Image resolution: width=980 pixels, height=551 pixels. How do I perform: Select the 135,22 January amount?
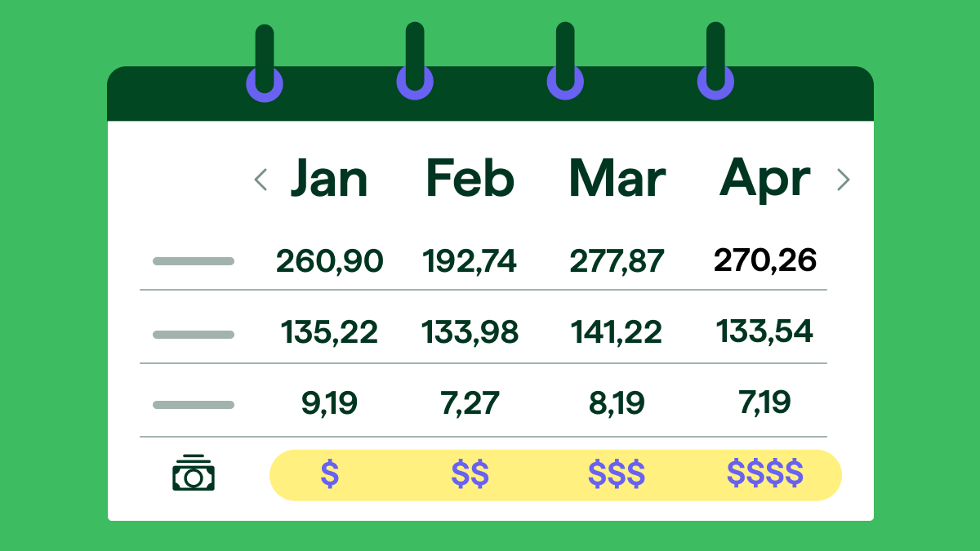[329, 332]
